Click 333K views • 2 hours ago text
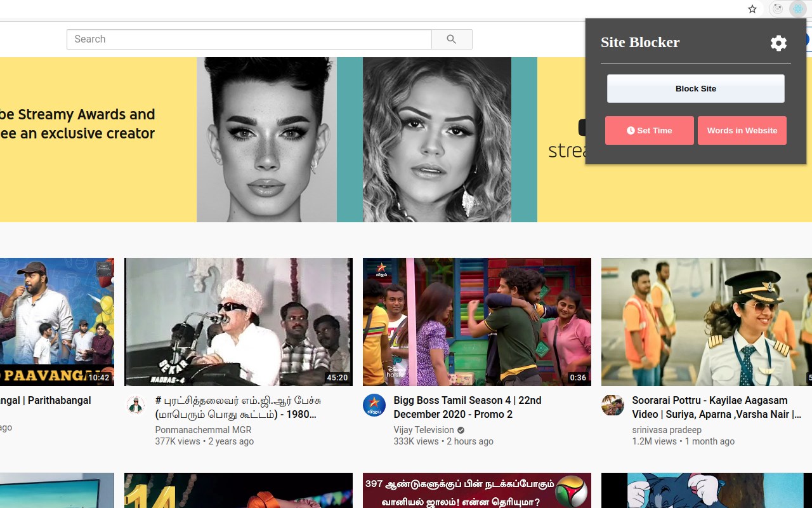 (443, 441)
